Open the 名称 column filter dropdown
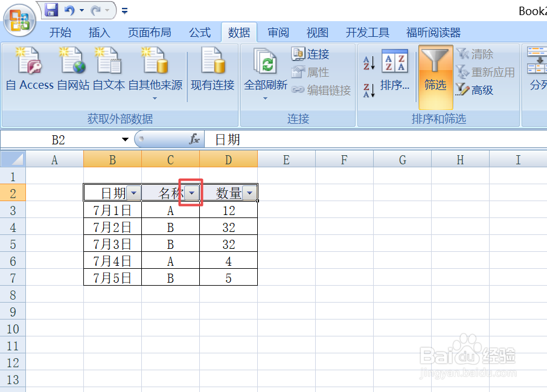The width and height of the screenshot is (547, 392). 191,193
